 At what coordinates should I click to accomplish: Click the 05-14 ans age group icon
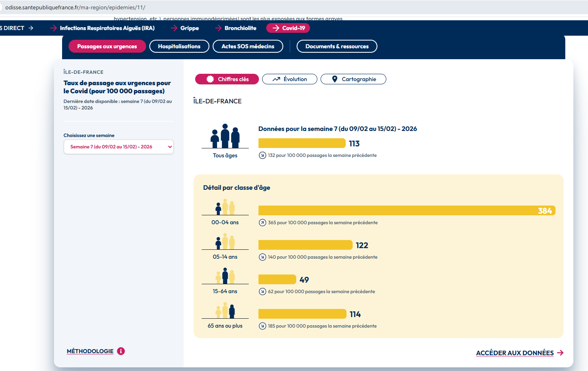pyautogui.click(x=225, y=242)
